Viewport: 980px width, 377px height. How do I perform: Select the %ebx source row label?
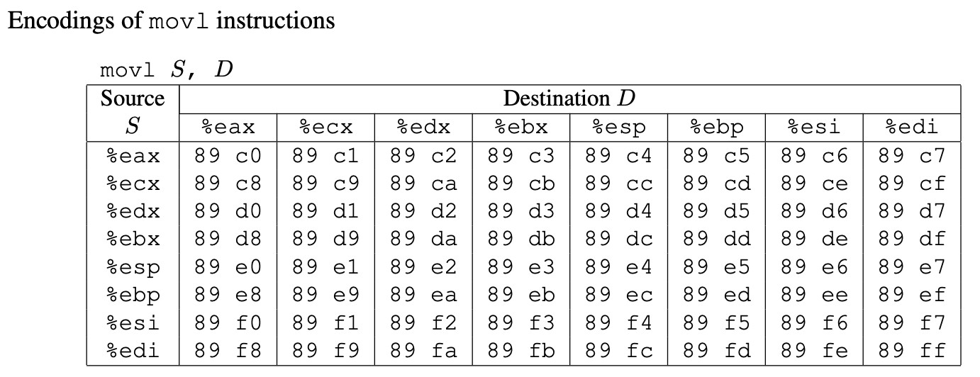(133, 240)
